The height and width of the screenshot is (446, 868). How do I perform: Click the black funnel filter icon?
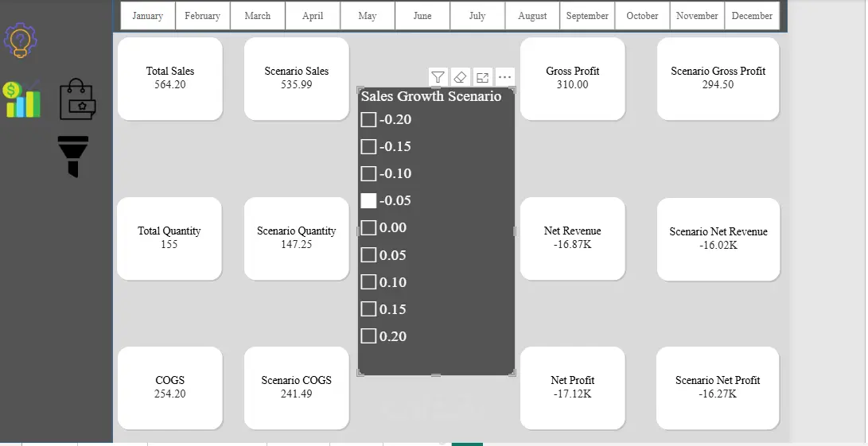coord(73,157)
